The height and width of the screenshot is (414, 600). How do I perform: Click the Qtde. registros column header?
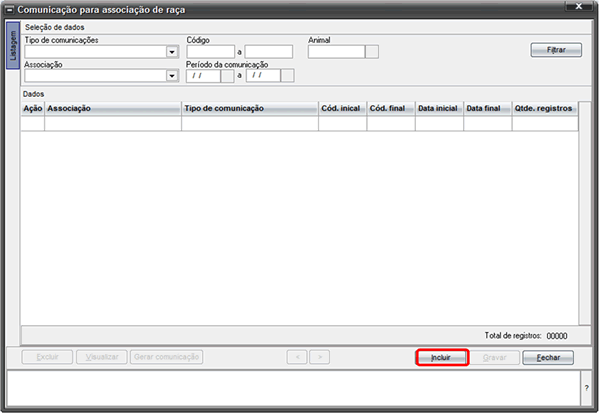coord(545,109)
